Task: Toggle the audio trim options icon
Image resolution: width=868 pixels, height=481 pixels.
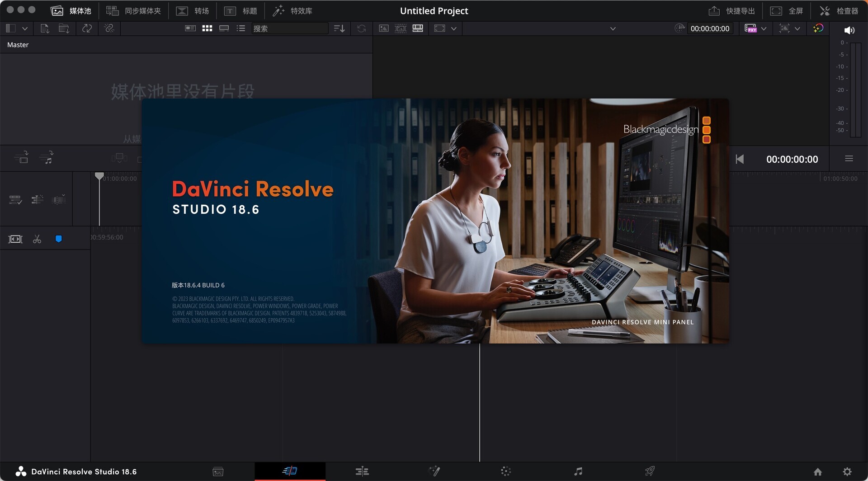Action: (59, 199)
